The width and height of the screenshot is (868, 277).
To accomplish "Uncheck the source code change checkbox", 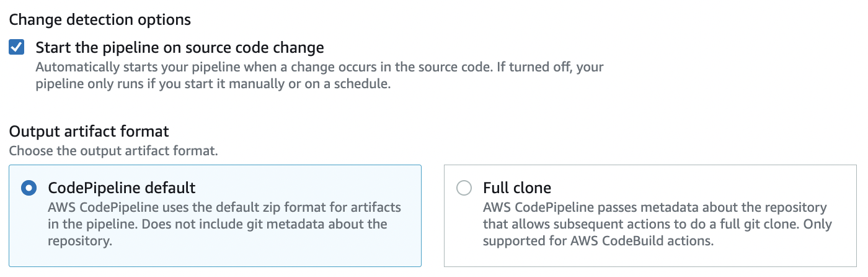I will point(17,47).
